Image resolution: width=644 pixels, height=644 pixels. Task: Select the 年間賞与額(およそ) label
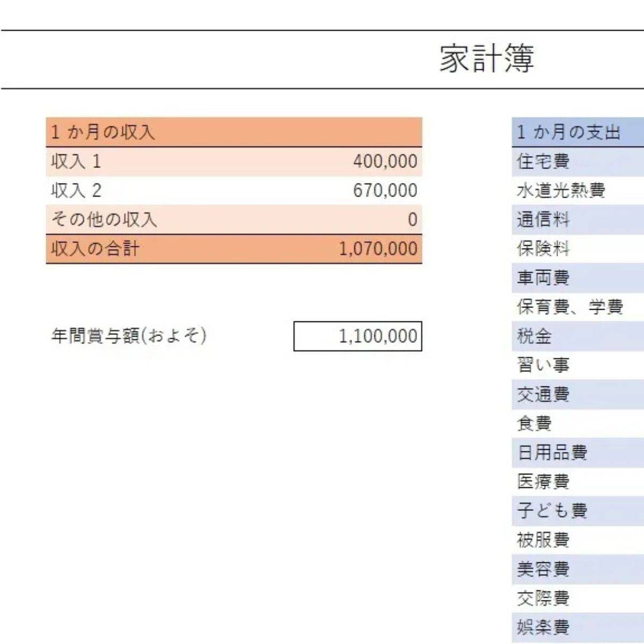click(x=129, y=336)
